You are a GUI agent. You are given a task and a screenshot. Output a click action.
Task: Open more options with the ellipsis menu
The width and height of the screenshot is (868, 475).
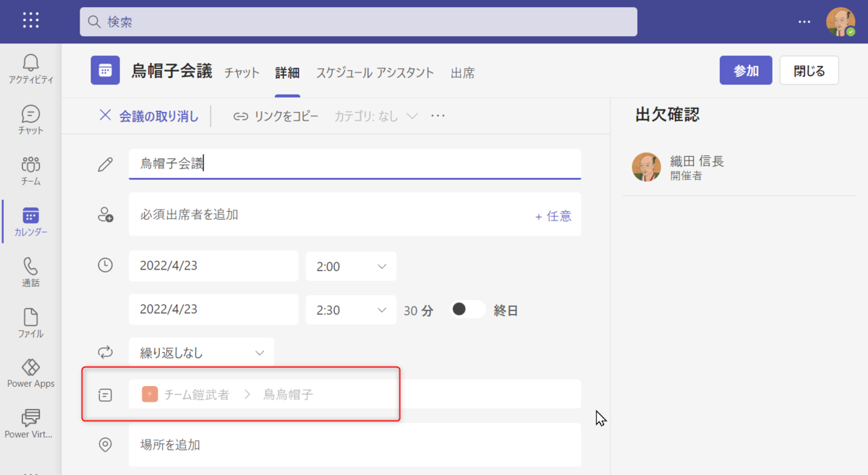coord(437,116)
